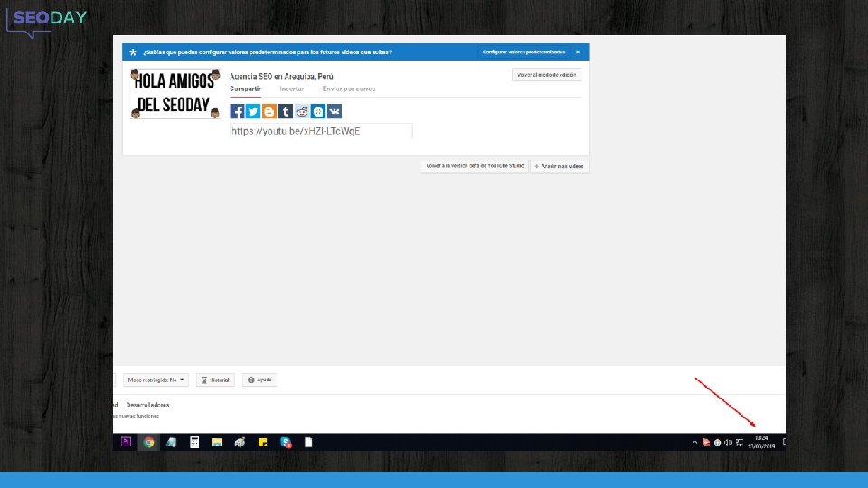
Task: Switch to Chrome in the taskbar
Action: [x=149, y=442]
